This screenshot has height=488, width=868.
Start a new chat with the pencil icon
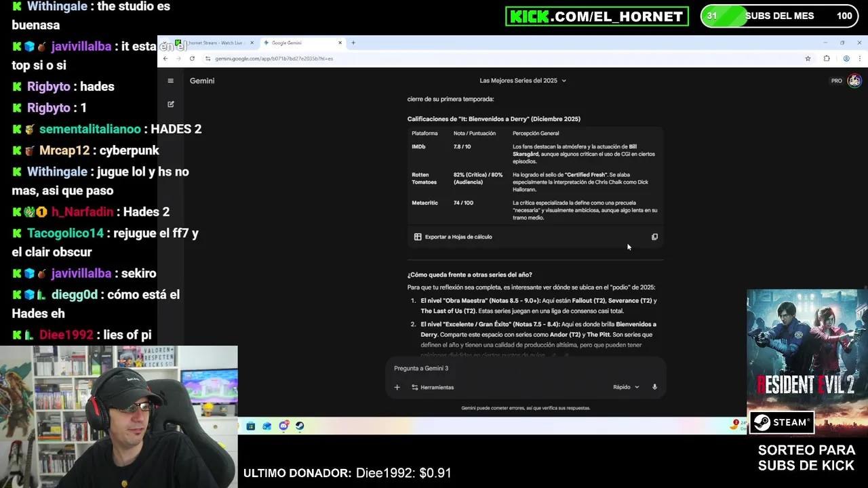coord(170,104)
